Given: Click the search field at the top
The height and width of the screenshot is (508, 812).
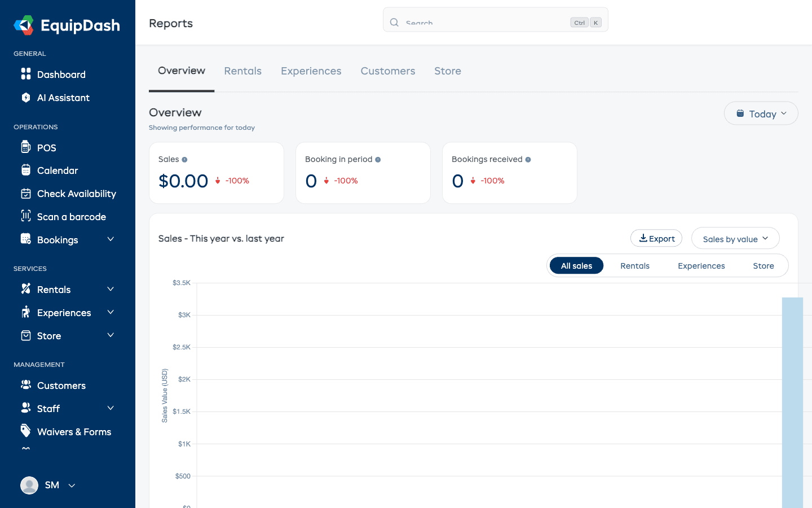Looking at the screenshot, I should coord(495,21).
